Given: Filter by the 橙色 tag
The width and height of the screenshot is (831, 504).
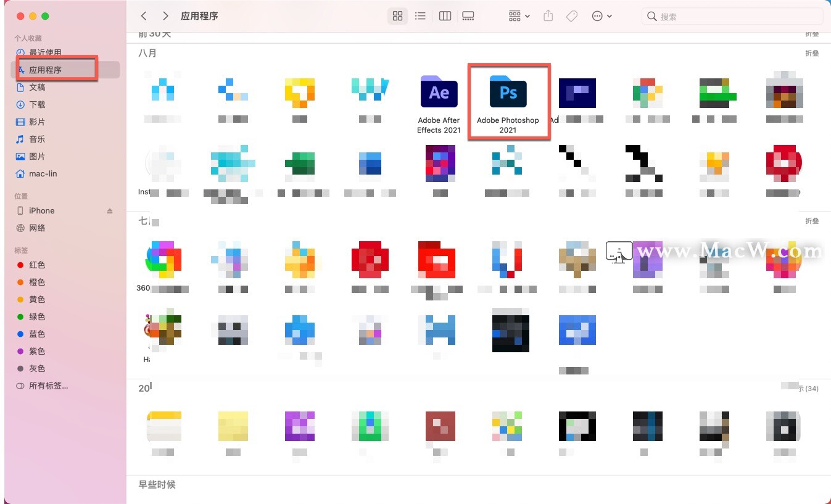Looking at the screenshot, I should [x=37, y=283].
